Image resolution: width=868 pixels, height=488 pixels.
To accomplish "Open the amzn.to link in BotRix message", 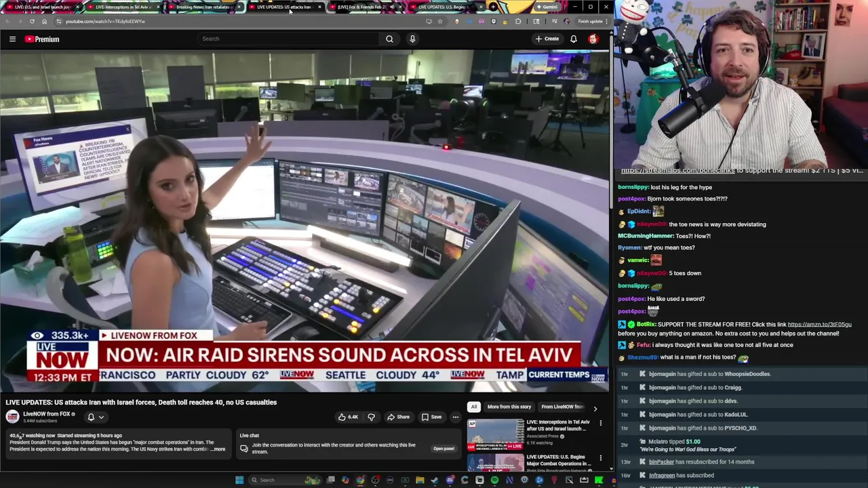I will (x=819, y=325).
